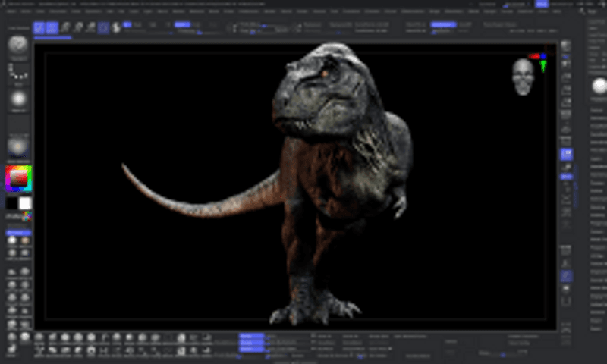The image size is (607, 364).
Task: Open the current brush thumbnail picker
Action: 18,45
